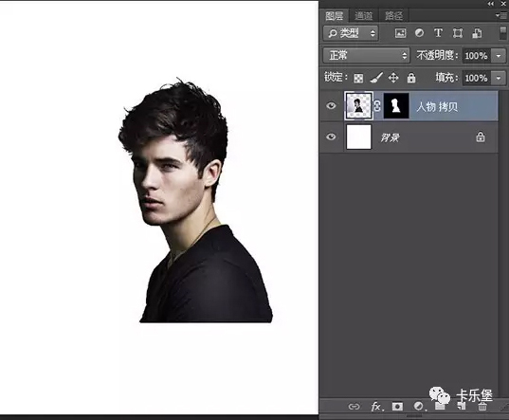509x420 pixels.
Task: Lock layer position move icon
Action: pyautogui.click(x=393, y=78)
